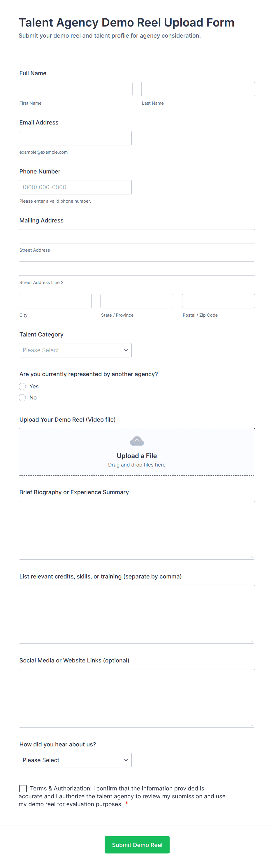The height and width of the screenshot is (868, 271).
Task: Click the Street Address Line 2 field
Action: pos(137,269)
